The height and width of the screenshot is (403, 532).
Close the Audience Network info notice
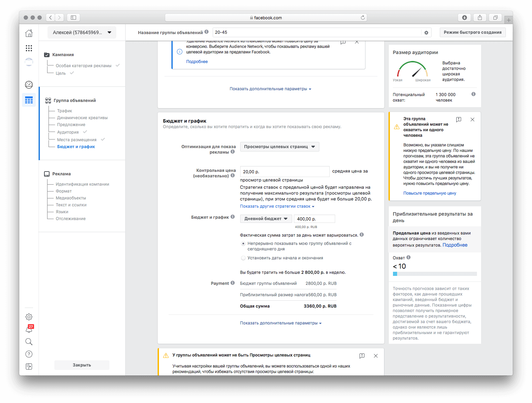tap(357, 42)
